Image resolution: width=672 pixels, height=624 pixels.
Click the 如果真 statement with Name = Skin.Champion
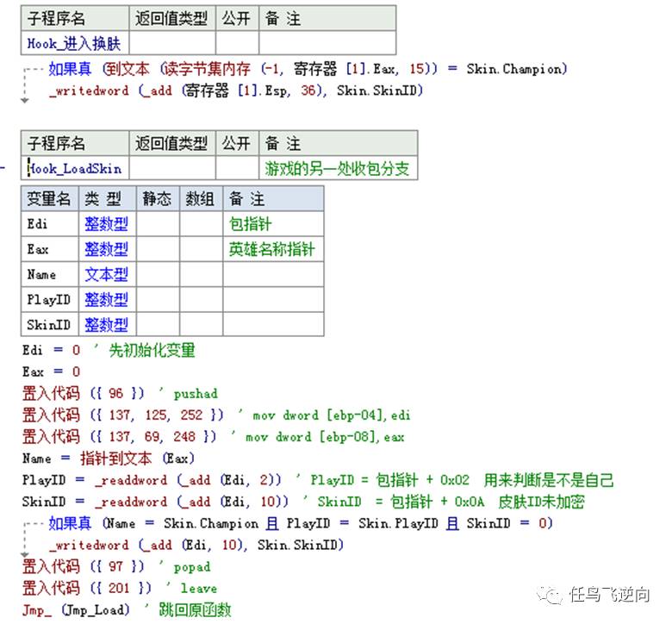pos(301,523)
